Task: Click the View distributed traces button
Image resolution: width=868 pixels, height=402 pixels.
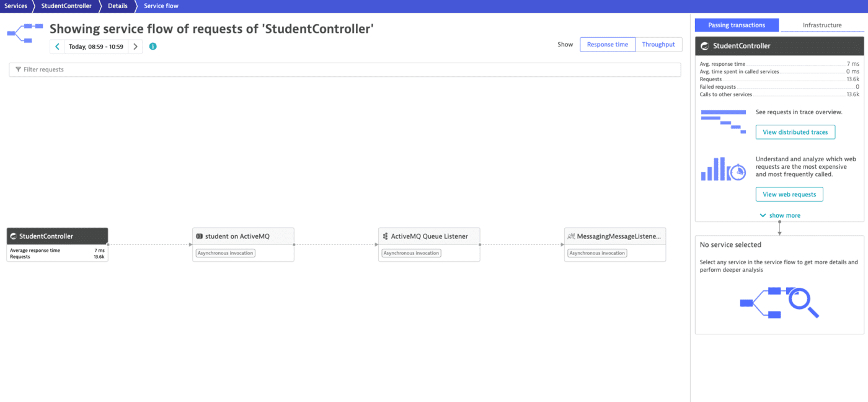Action: coord(795,132)
